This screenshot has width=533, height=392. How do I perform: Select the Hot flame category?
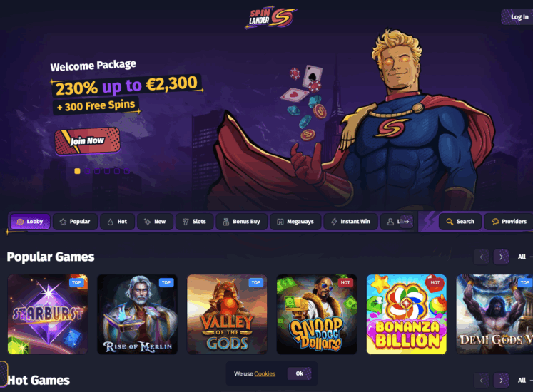coord(117,222)
